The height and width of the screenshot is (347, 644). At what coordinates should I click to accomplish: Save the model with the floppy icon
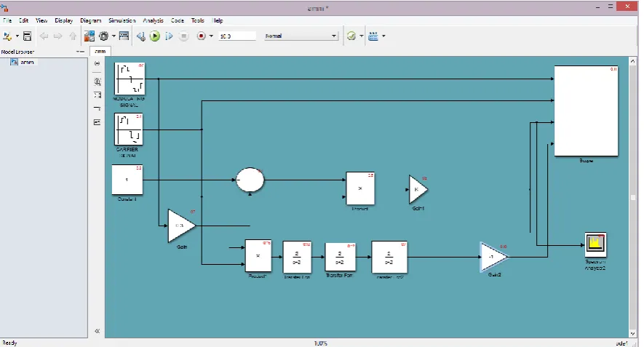(27, 36)
